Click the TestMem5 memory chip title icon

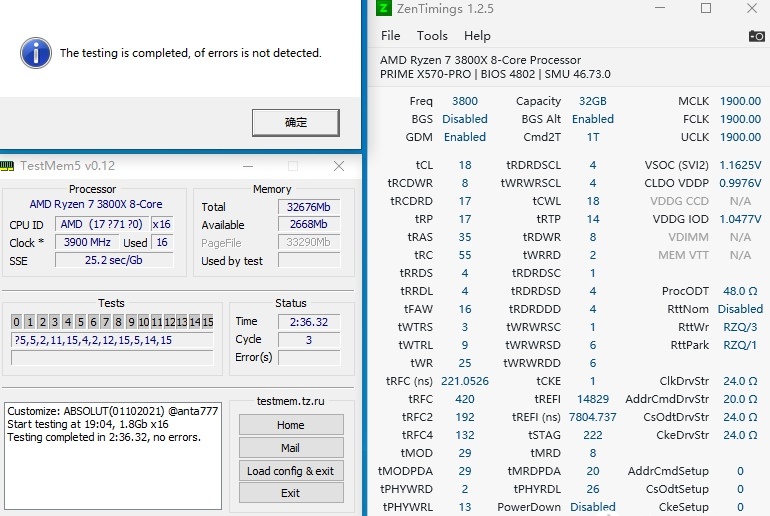(x=7, y=166)
